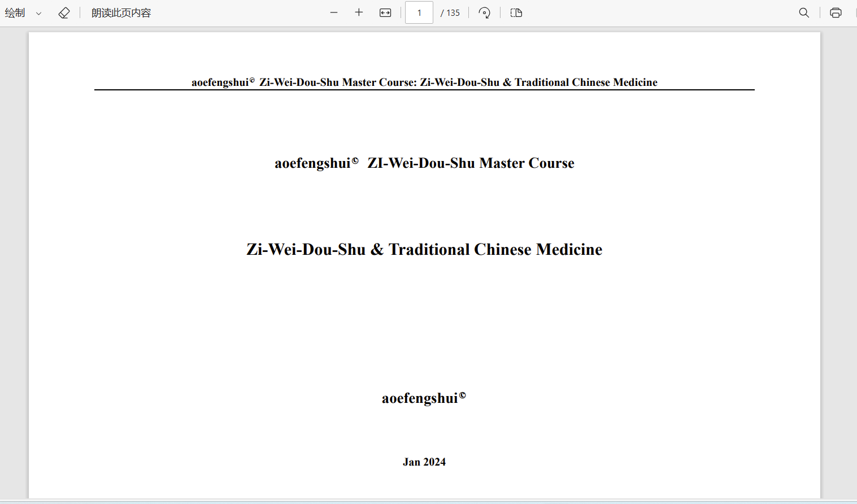Start 朗读此页内容 read aloud
Viewport: 857px width, 504px height.
[x=121, y=12]
